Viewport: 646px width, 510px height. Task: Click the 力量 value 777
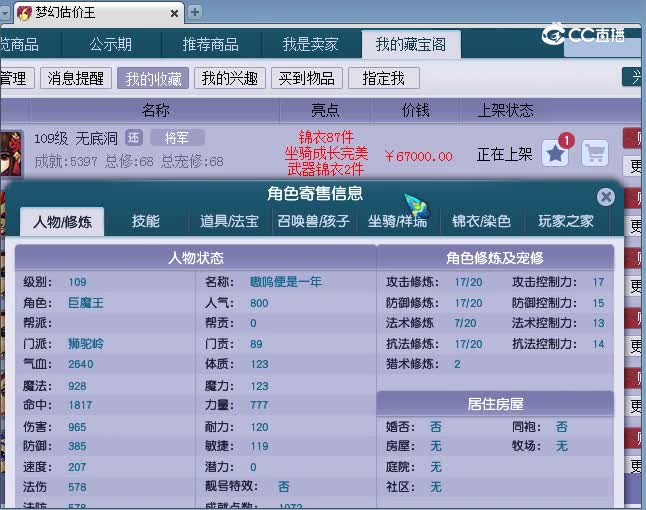(259, 405)
